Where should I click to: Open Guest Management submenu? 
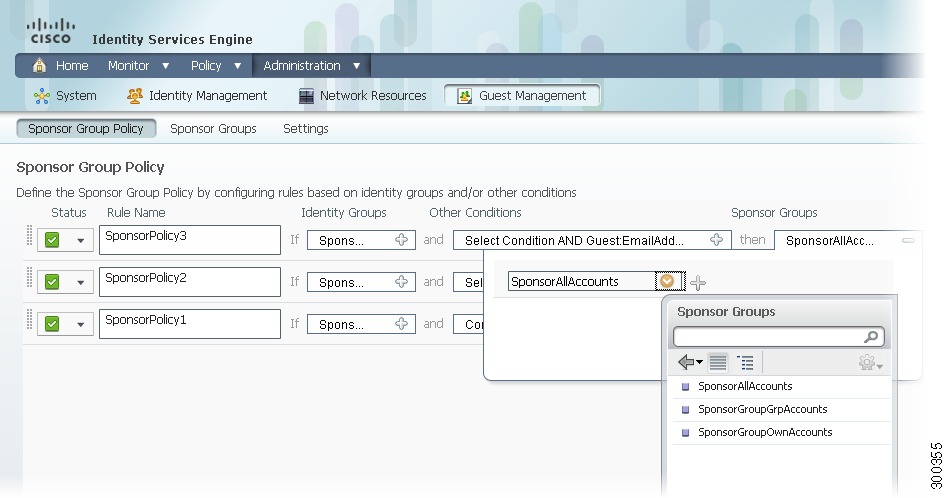point(522,95)
